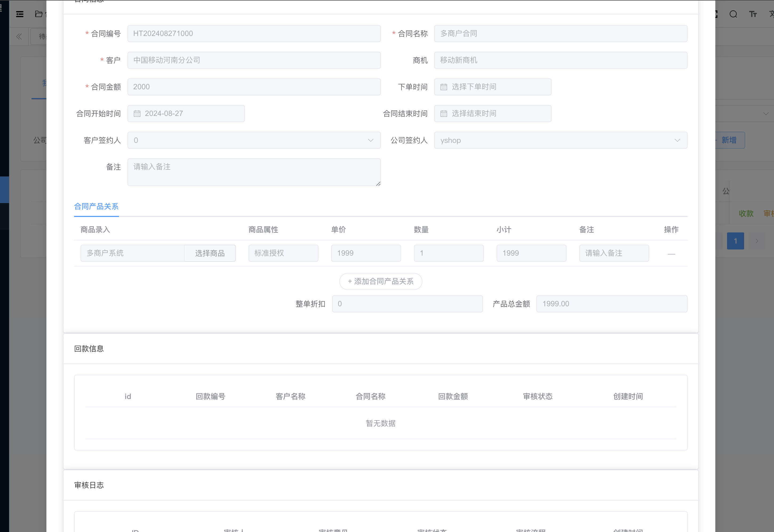Viewport: 774px width, 532px height.
Task: Click the folder icon in top bar
Action: [39, 14]
